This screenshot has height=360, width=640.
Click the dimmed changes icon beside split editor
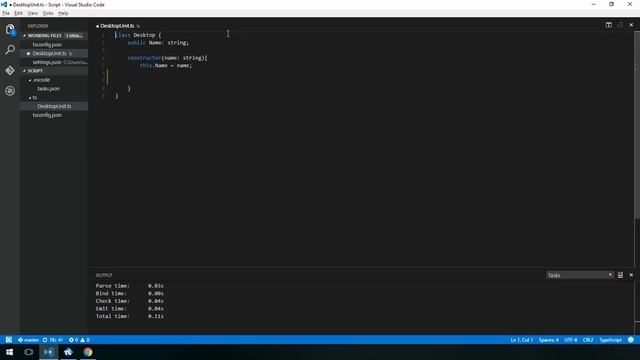pyautogui.click(x=620, y=25)
